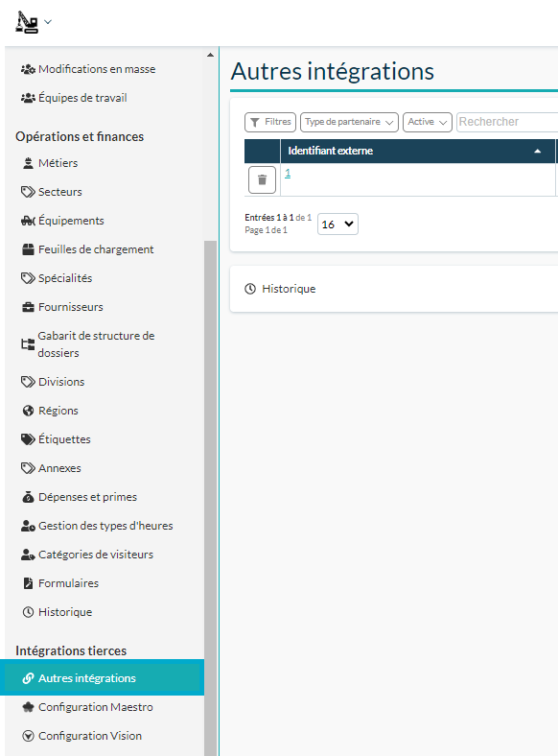The height and width of the screenshot is (756, 558).
Task: Click the trash delete icon in row 1
Action: point(262,179)
